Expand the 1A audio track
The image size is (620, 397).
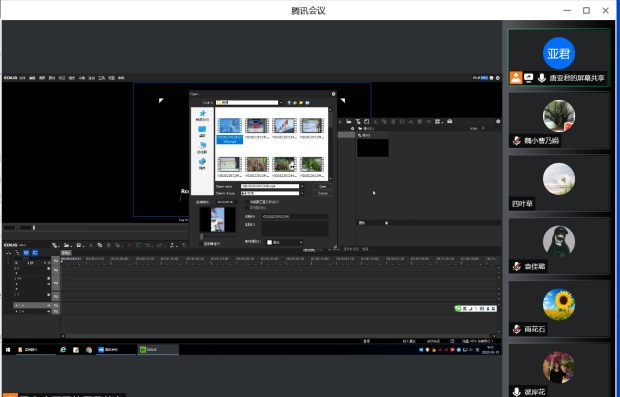[x=16, y=305]
